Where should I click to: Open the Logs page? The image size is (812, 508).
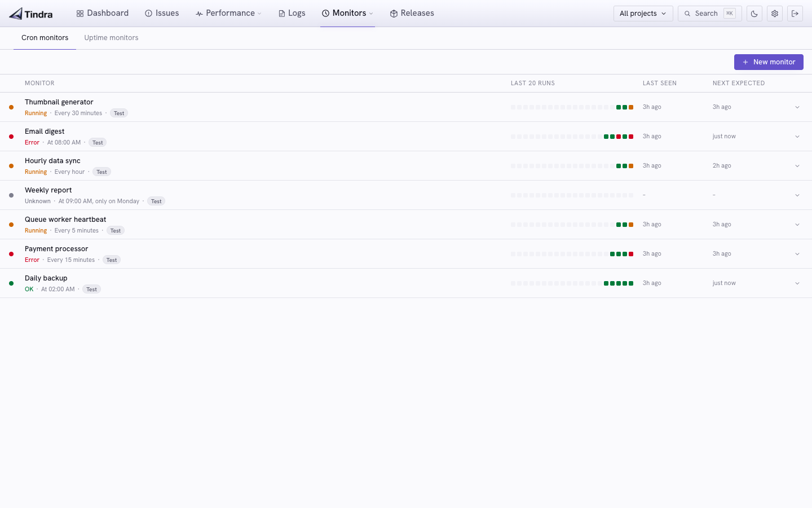tap(292, 13)
